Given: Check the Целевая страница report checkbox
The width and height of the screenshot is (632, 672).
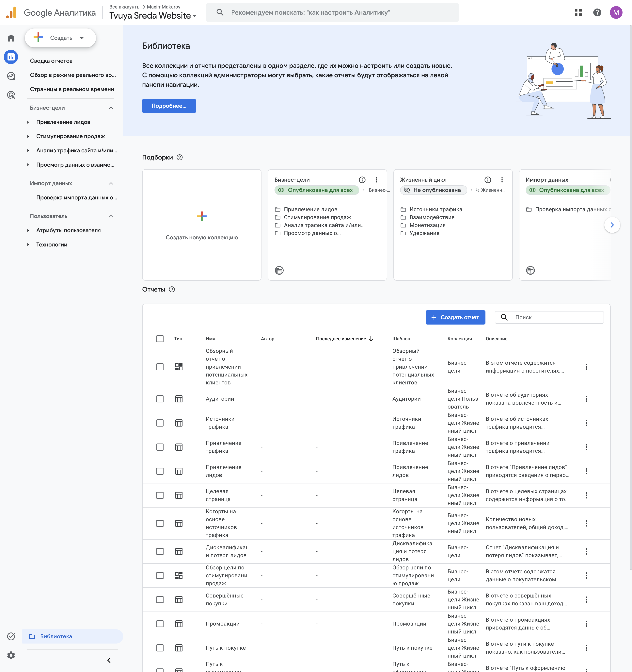Looking at the screenshot, I should pos(160,495).
